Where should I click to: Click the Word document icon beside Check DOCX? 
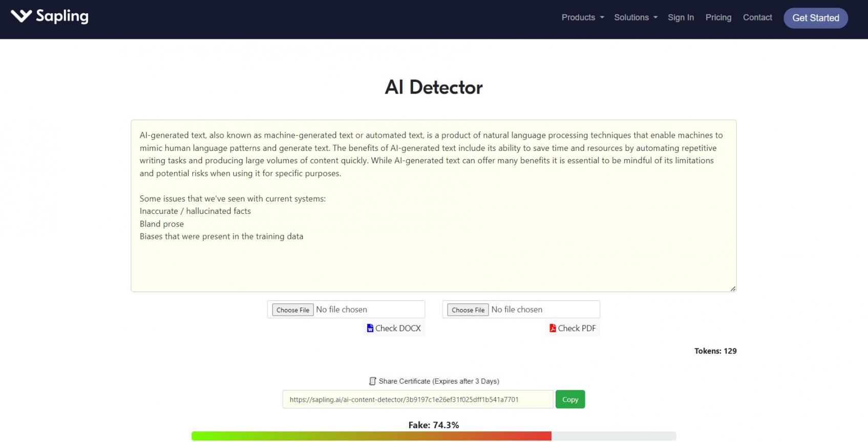(370, 328)
